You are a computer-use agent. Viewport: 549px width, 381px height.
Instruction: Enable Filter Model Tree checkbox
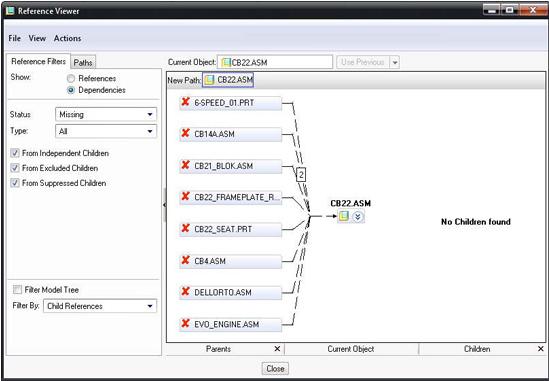17,290
